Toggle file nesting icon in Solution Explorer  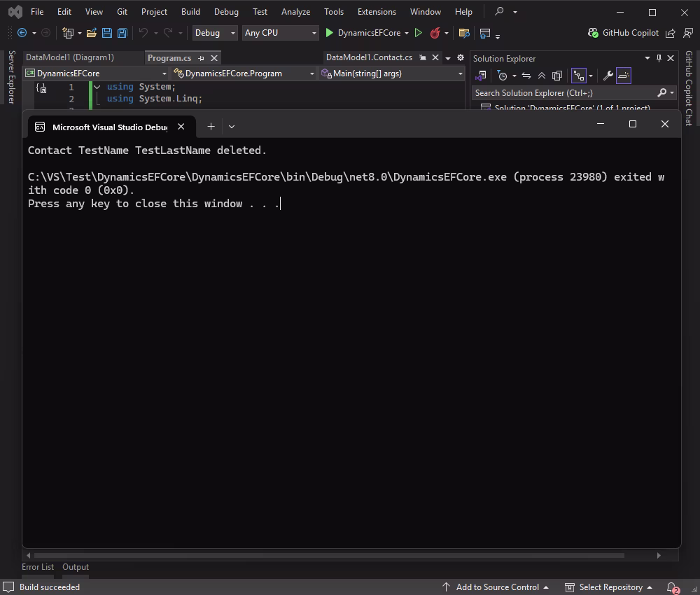[x=579, y=76]
